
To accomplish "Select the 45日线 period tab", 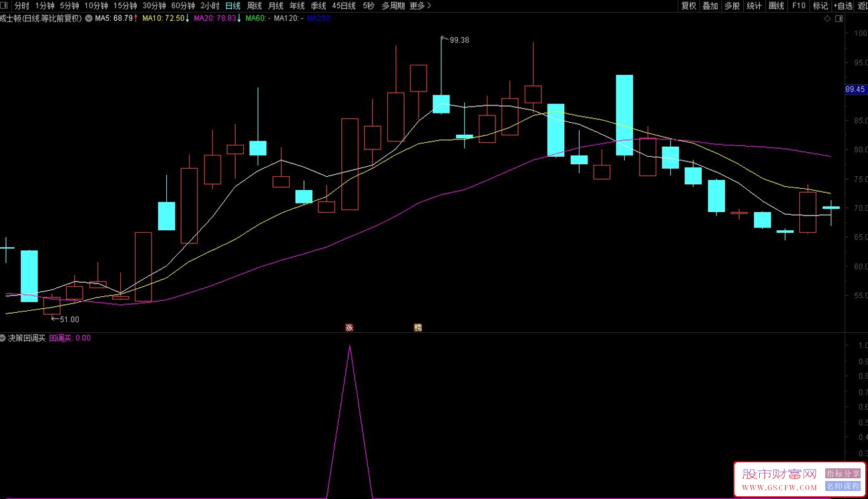I will click(344, 5).
